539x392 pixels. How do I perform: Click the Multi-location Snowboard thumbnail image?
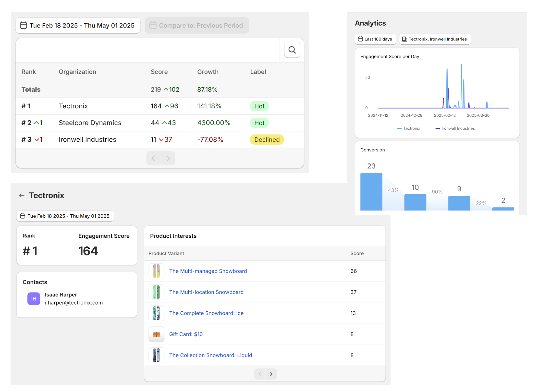(156, 292)
